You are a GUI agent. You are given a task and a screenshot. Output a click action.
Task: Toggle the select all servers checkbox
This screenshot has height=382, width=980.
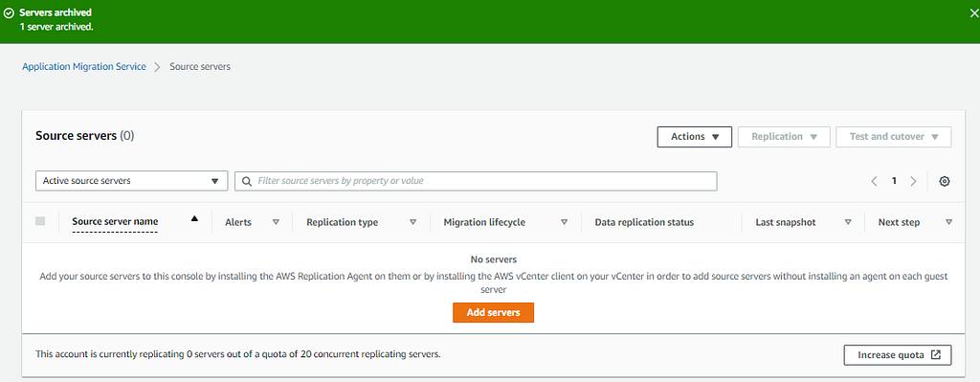pos(40,221)
